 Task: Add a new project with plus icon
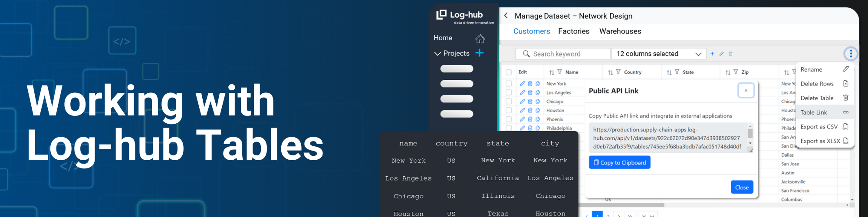click(480, 53)
